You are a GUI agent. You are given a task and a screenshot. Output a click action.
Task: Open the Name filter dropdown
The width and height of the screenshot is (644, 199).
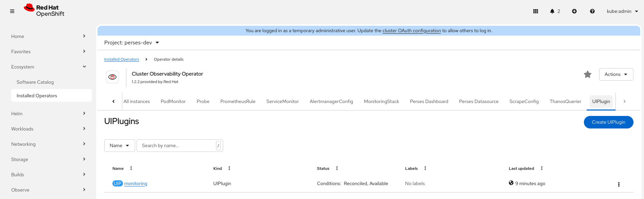tap(120, 145)
